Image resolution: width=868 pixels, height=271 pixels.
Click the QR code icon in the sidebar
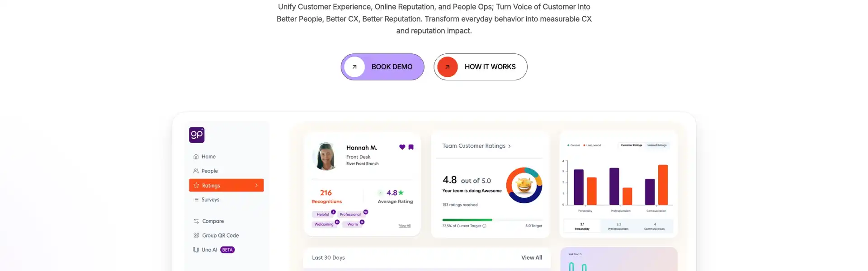tap(196, 235)
